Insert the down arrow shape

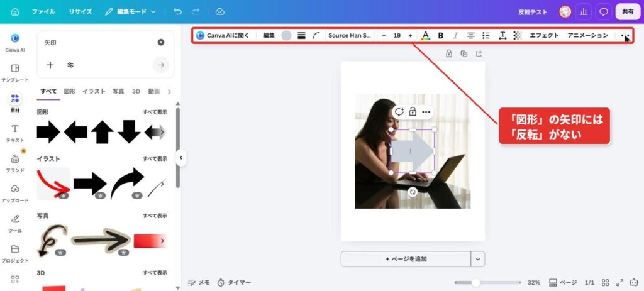129,132
